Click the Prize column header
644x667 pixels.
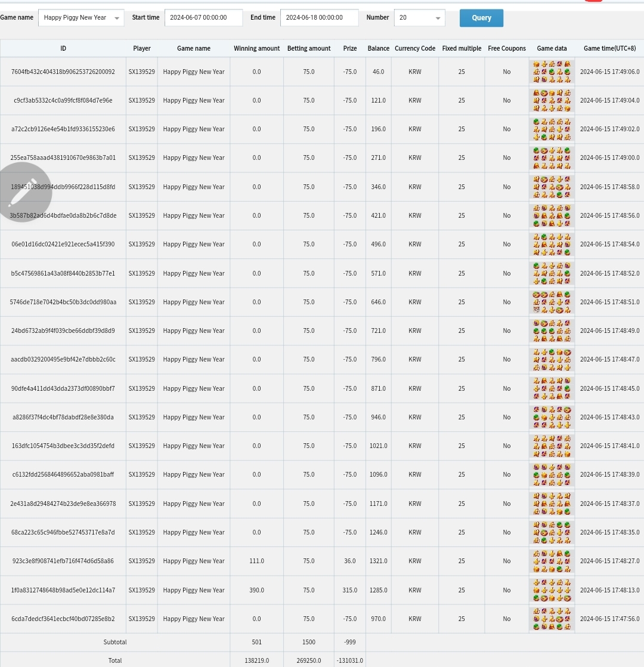pyautogui.click(x=350, y=48)
